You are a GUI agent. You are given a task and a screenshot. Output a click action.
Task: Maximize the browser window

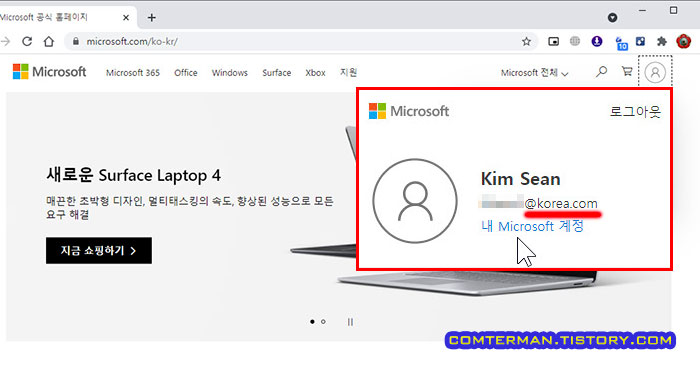(673, 10)
